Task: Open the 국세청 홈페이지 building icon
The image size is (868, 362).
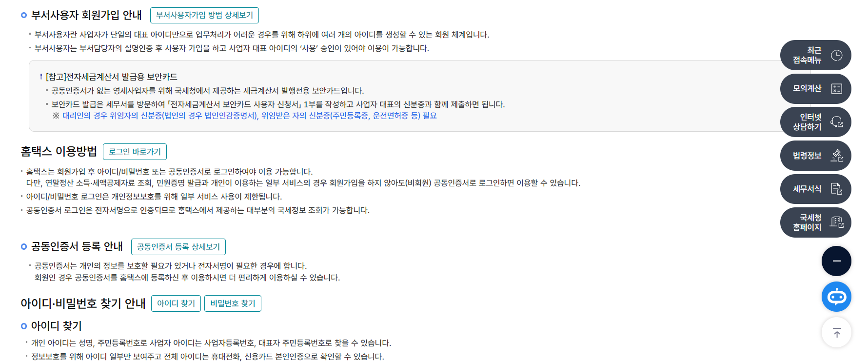Action: 837,222
